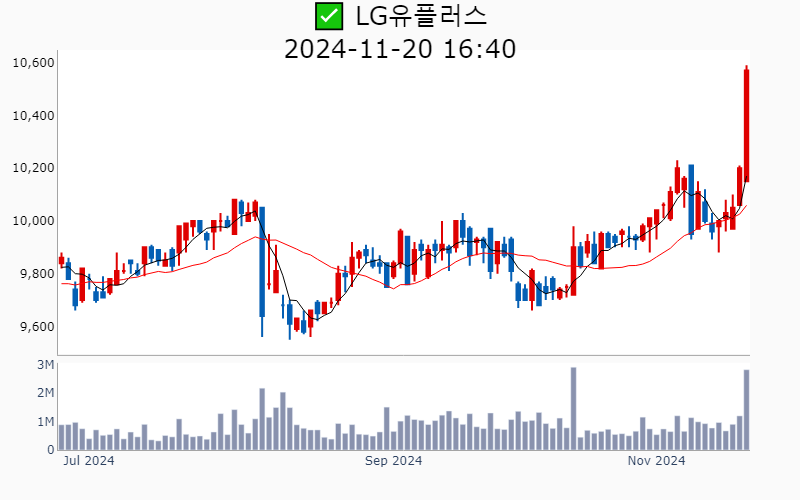Click the 10,000 price axis label
Screen dimensions: 800x500
coord(33,221)
